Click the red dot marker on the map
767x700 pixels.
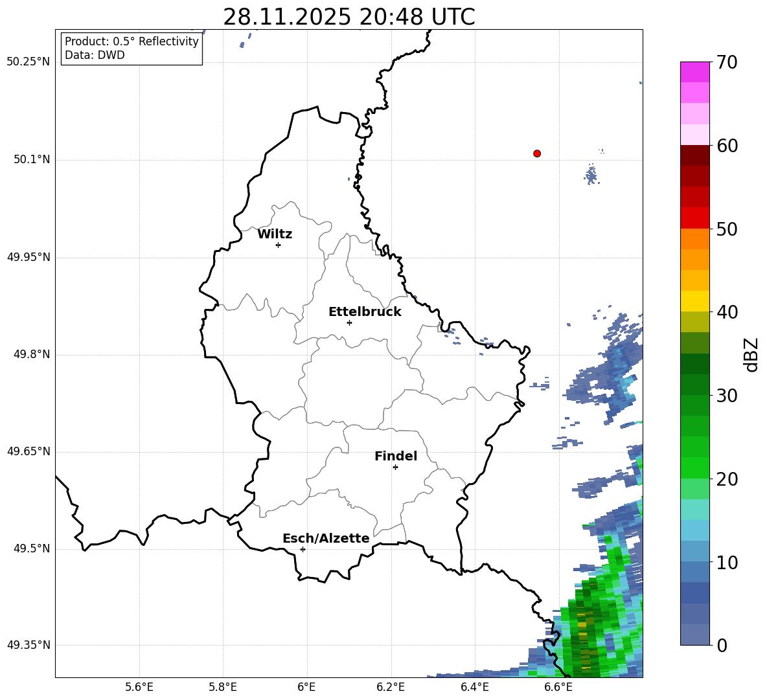coord(537,153)
